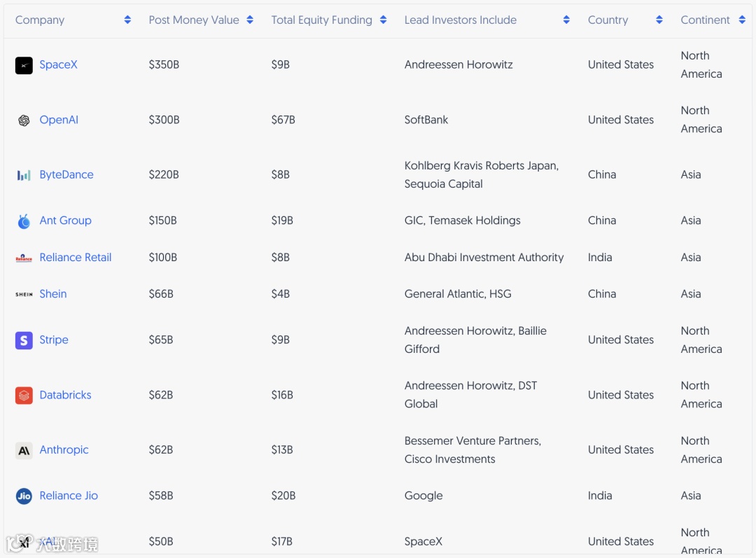Click the SpaceX company logo icon
Viewport: 756px width, 558px height.
click(x=24, y=65)
